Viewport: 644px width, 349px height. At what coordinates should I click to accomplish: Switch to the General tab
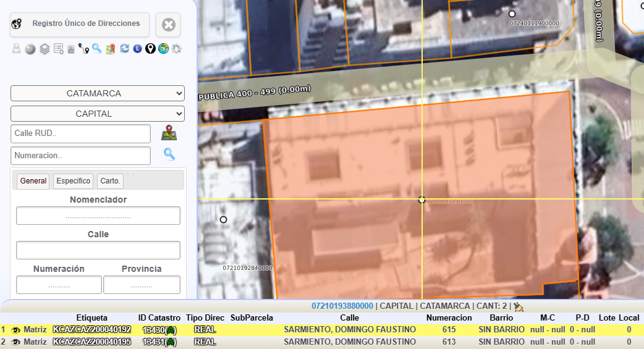click(33, 181)
